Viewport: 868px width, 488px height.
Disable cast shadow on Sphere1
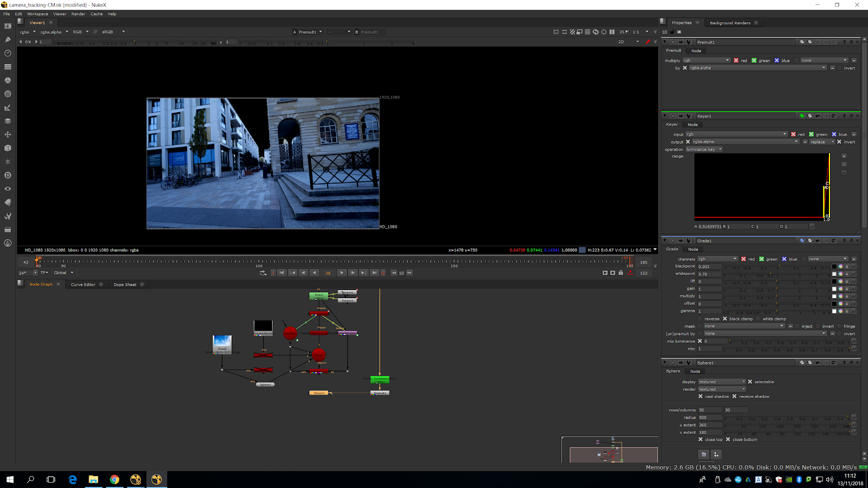coord(700,396)
